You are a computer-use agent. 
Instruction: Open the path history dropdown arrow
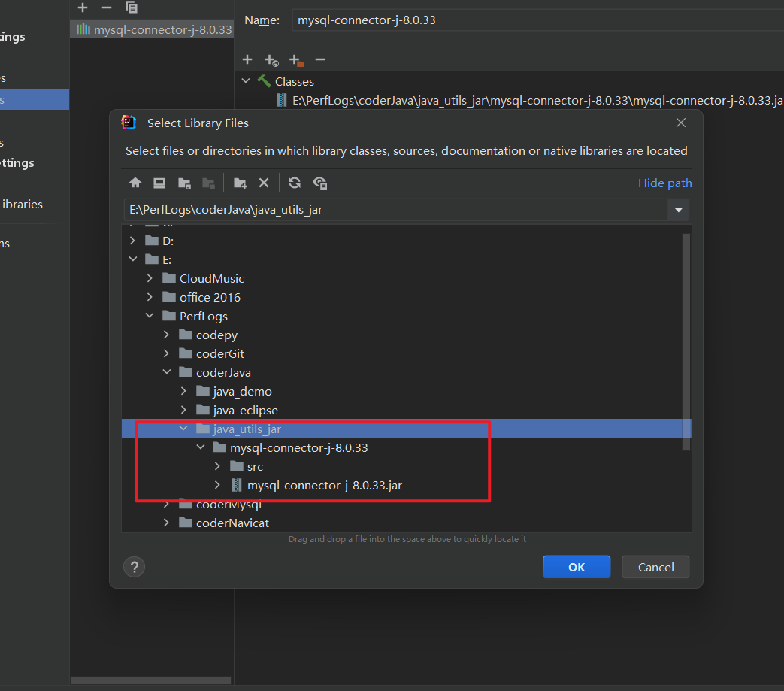[x=679, y=210]
